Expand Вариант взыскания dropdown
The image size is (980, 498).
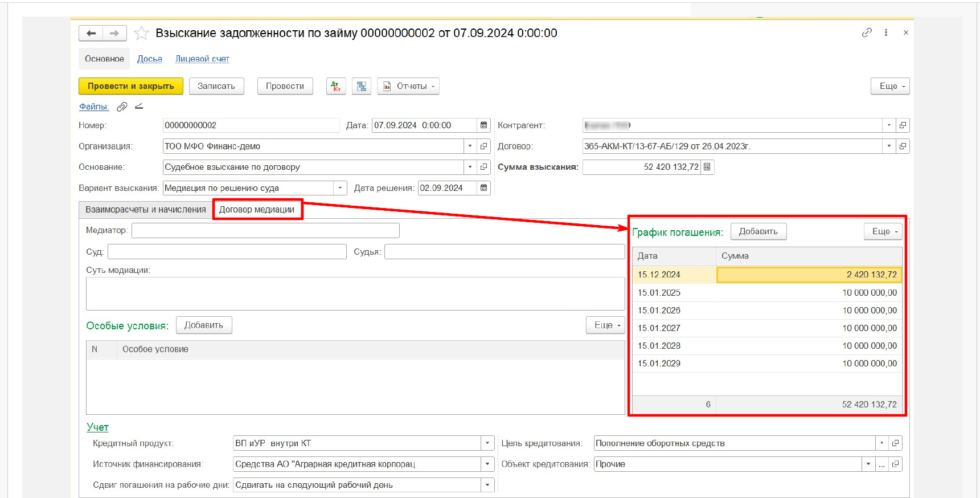pyautogui.click(x=340, y=188)
